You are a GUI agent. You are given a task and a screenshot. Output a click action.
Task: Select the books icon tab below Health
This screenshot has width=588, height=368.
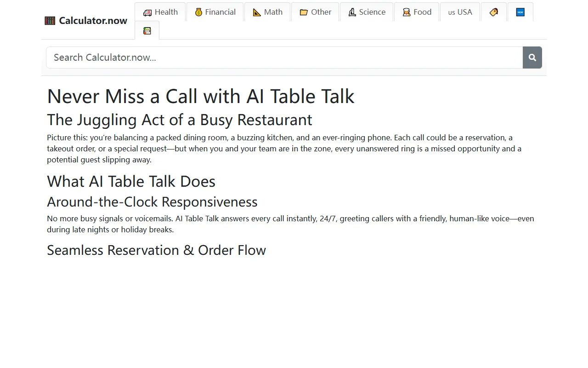click(147, 30)
